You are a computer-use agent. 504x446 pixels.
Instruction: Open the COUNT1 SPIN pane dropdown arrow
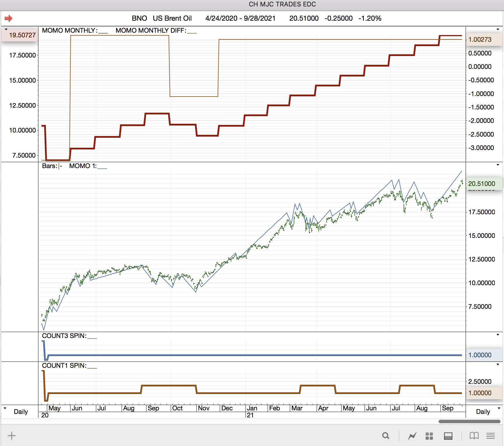click(498, 364)
